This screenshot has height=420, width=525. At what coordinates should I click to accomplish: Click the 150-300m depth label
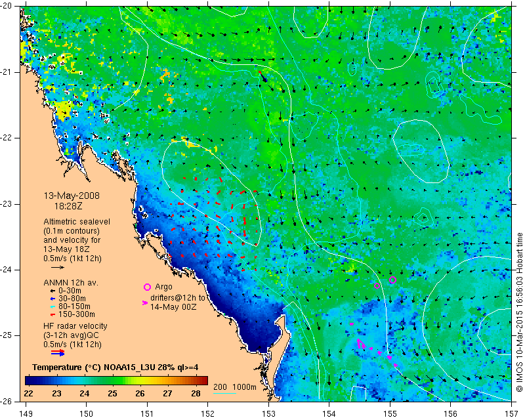[x=77, y=314]
